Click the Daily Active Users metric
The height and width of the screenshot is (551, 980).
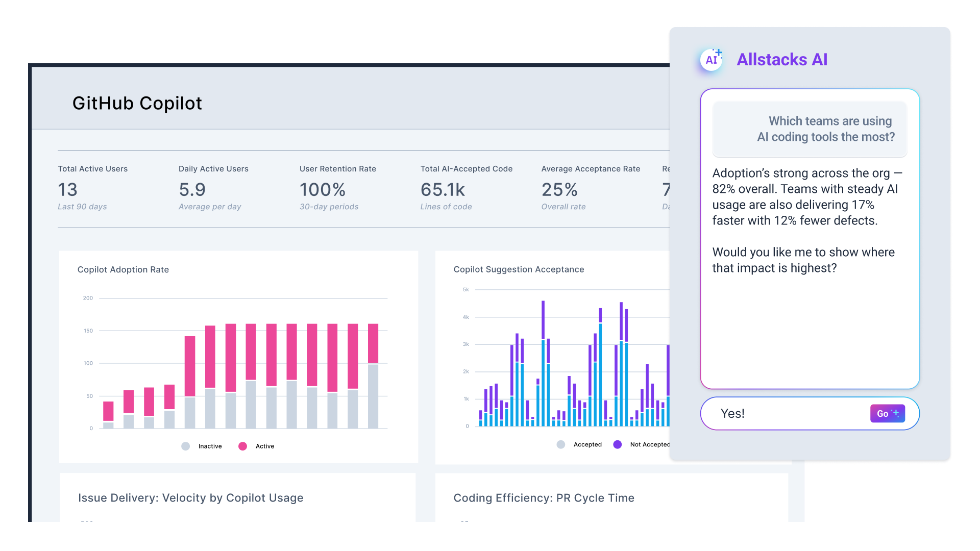click(213, 188)
